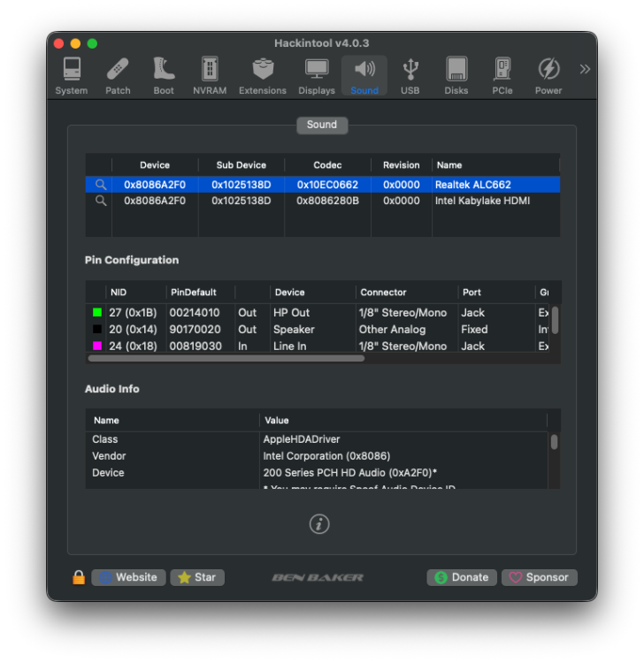This screenshot has width=644, height=663.
Task: Click magenta swatch for NID 24 (0x18)
Action: (x=97, y=346)
